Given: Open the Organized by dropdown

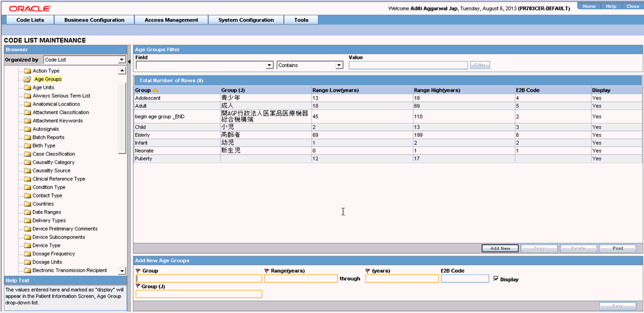Looking at the screenshot, I should click(121, 60).
